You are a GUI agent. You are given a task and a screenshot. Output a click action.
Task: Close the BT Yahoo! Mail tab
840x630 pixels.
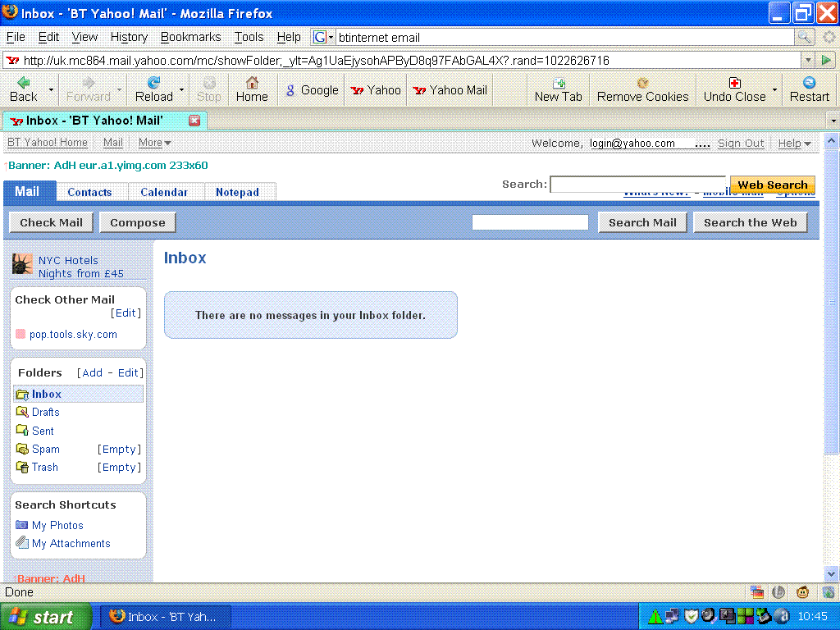(194, 121)
